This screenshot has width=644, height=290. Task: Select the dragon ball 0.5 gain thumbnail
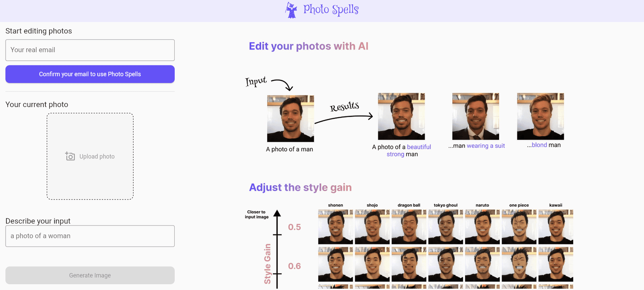tap(409, 227)
